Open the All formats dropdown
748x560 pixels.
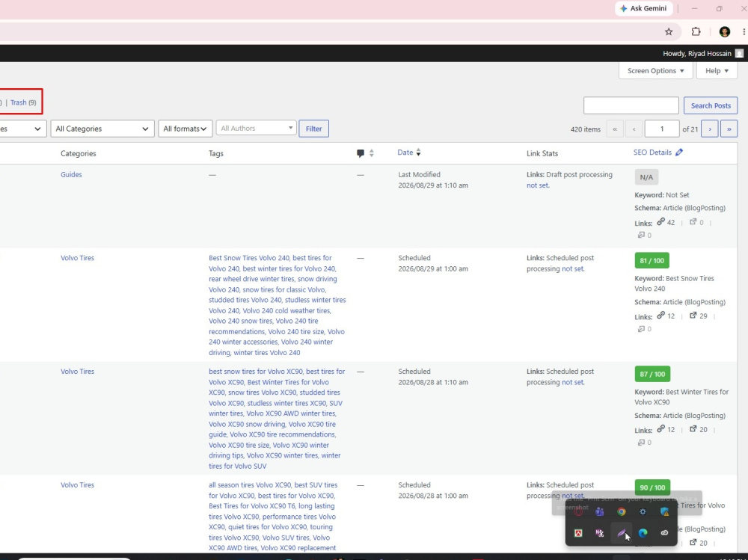185,129
